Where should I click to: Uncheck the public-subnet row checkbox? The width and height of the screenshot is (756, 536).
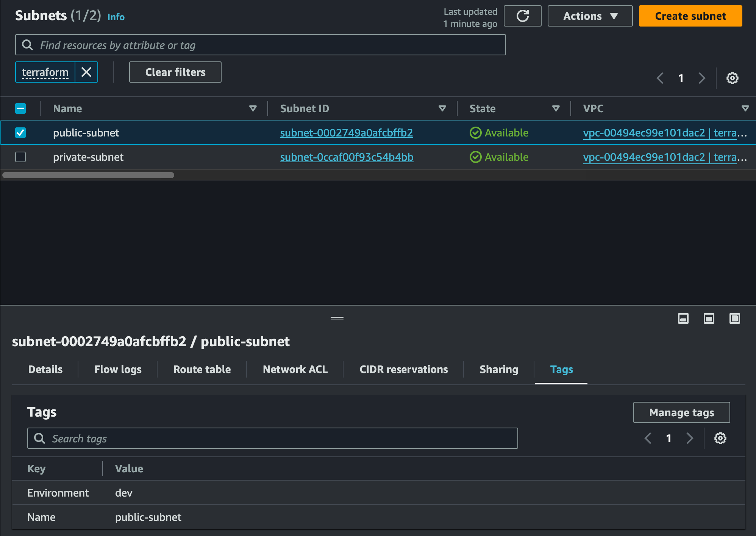tap(20, 133)
